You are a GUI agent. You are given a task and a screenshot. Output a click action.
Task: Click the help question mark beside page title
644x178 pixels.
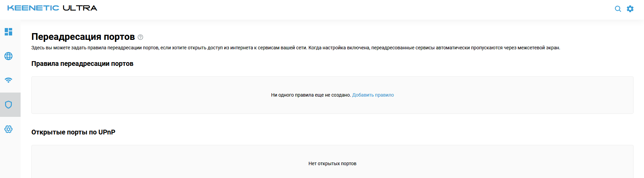(x=140, y=37)
